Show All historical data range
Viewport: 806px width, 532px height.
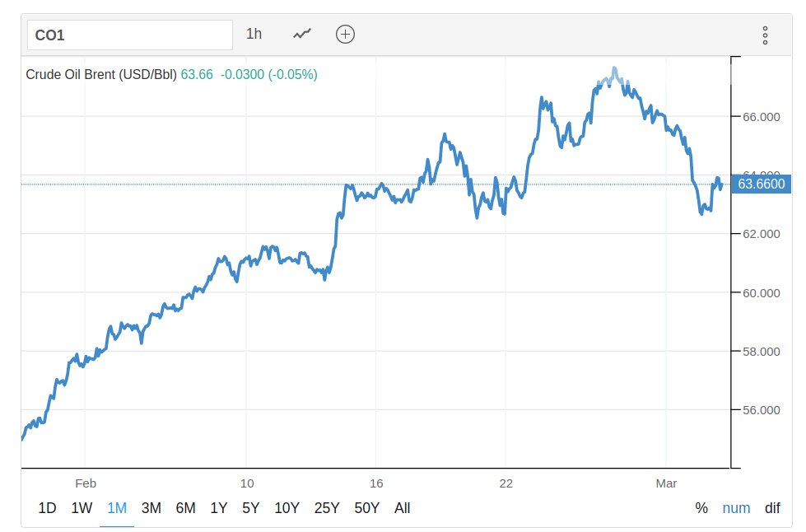tap(402, 508)
